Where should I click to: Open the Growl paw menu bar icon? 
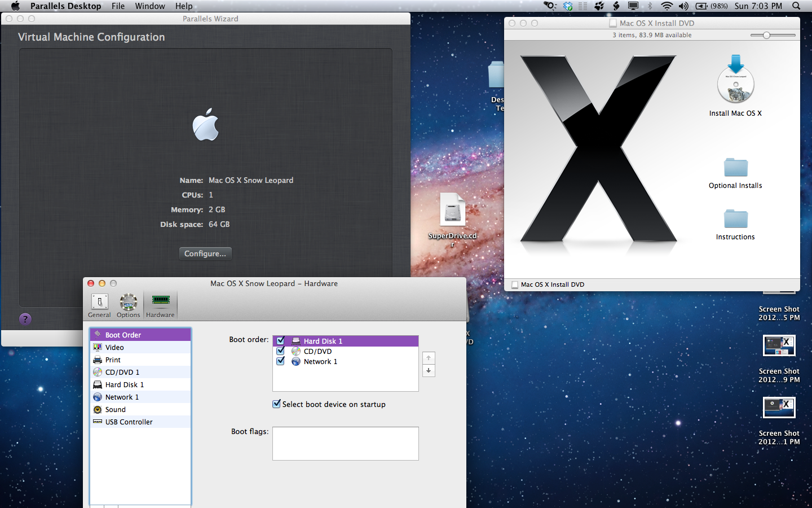(x=599, y=6)
